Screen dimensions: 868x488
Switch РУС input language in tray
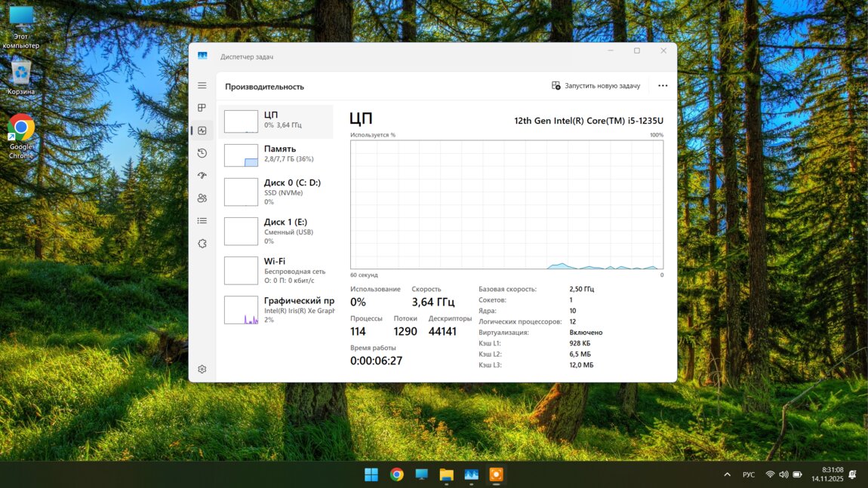(x=748, y=474)
